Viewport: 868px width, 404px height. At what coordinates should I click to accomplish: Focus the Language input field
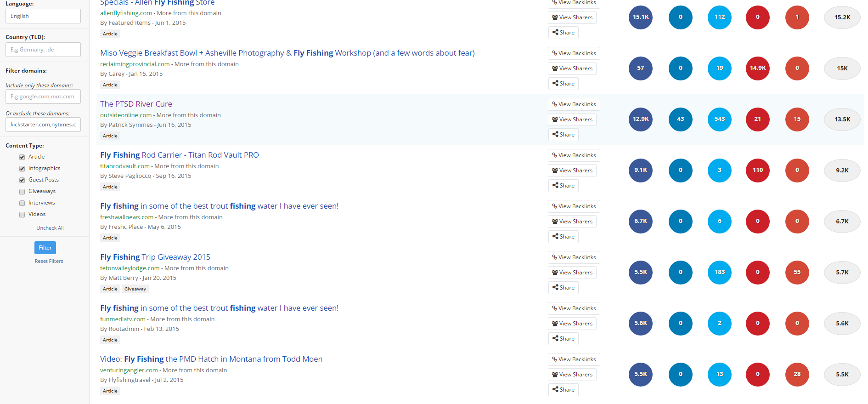[43, 16]
